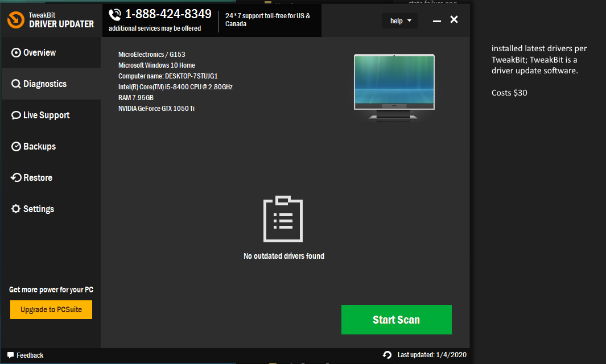Click the refresh icon beside Last updated
The width and height of the screenshot is (606, 364).
pyautogui.click(x=387, y=355)
